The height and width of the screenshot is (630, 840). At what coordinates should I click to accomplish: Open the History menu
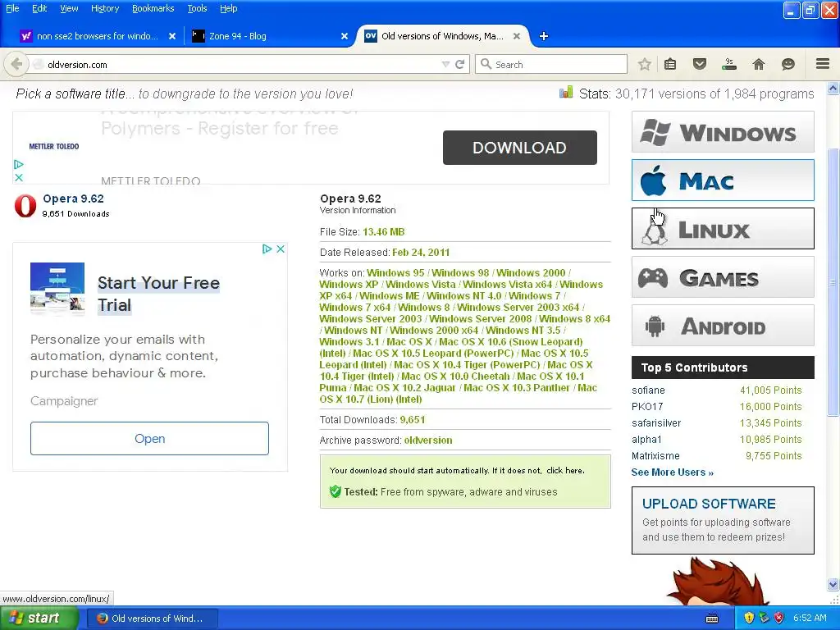point(105,8)
